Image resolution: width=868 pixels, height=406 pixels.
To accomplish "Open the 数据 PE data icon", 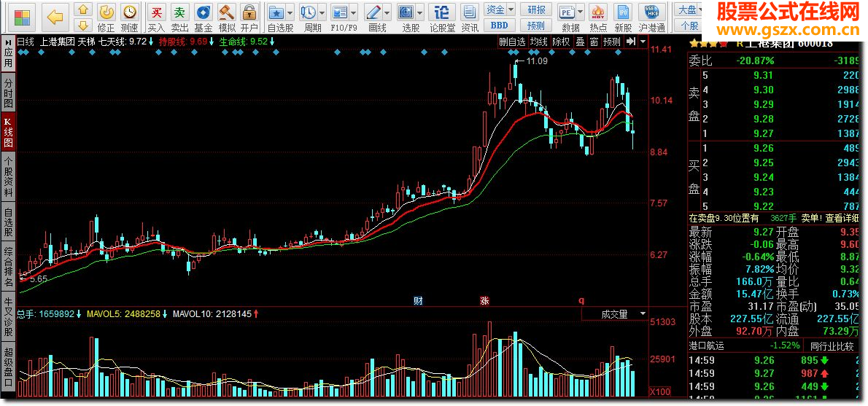I will click(566, 12).
